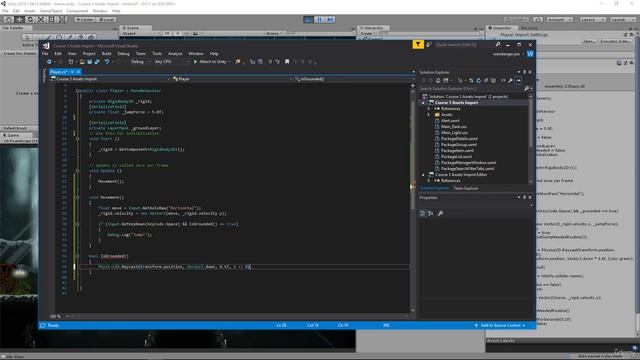
Task: Click bookmark icon in VS toolbar
Action: click(x=287, y=62)
